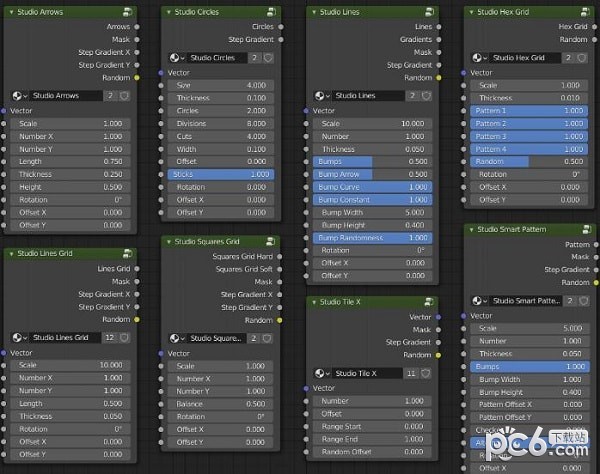Click the Arrows output socket on Studio Arrows node
600x474 pixels.
coord(137,27)
